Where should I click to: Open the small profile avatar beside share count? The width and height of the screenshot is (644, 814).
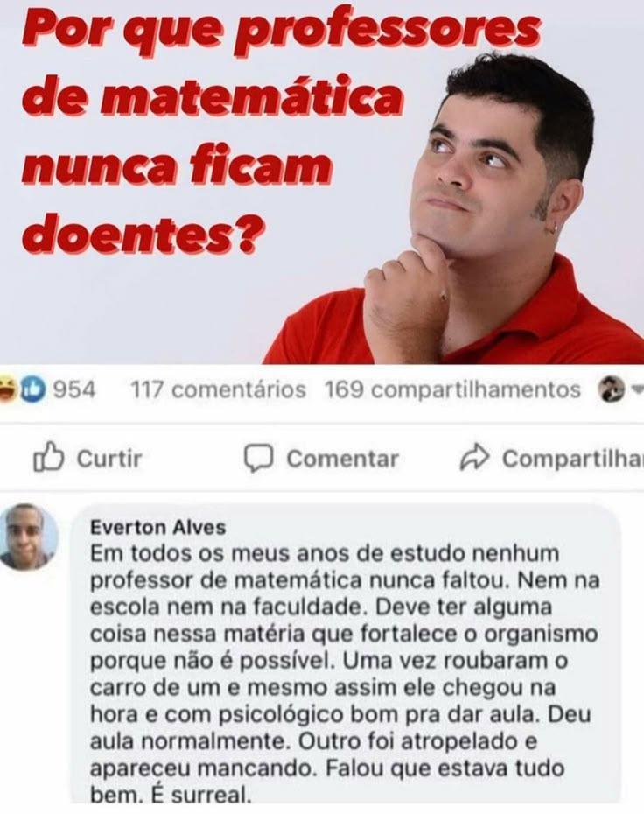click(612, 389)
